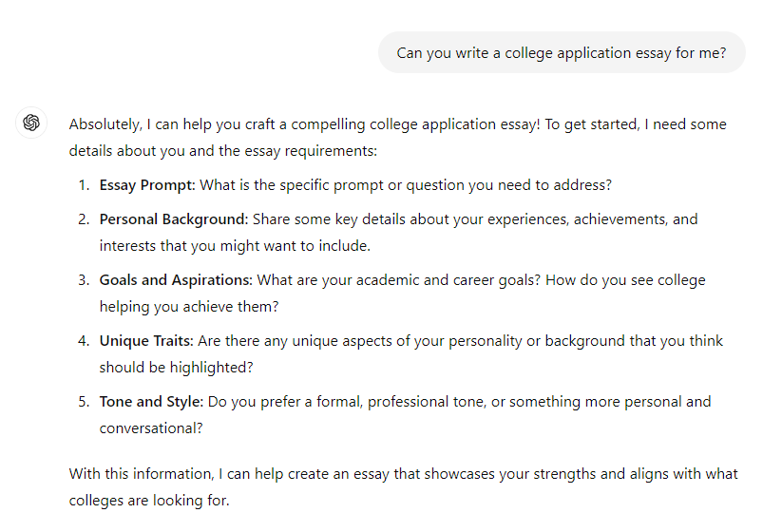Click list number 5 marker
The width and height of the screenshot is (782, 532).
[x=84, y=402]
